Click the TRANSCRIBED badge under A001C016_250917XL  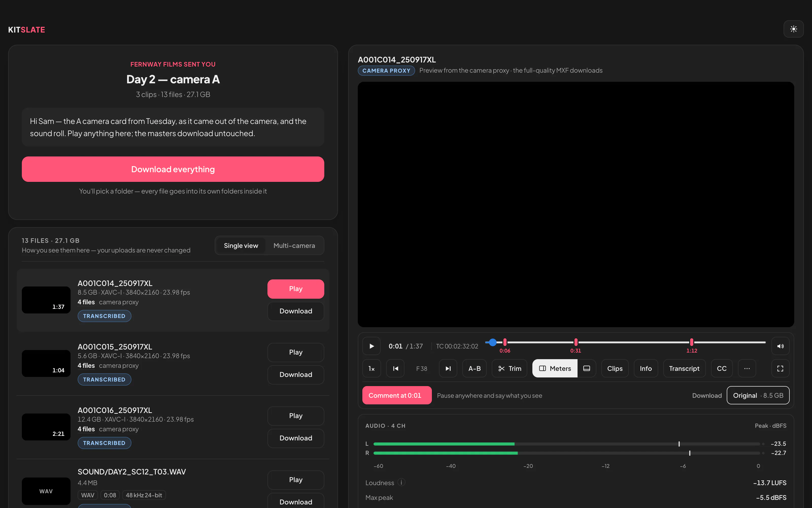click(104, 443)
